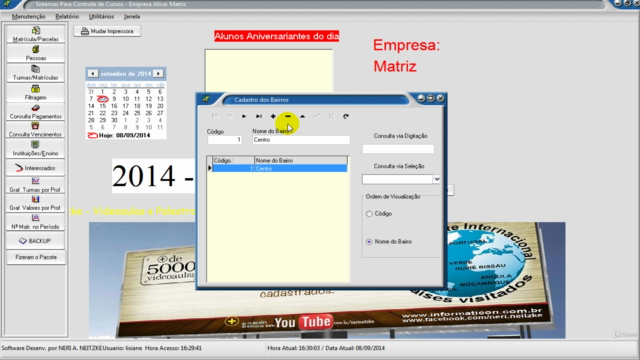Click the Fizeram o Pacote button
Image resolution: width=640 pixels, height=360 pixels.
click(x=36, y=257)
